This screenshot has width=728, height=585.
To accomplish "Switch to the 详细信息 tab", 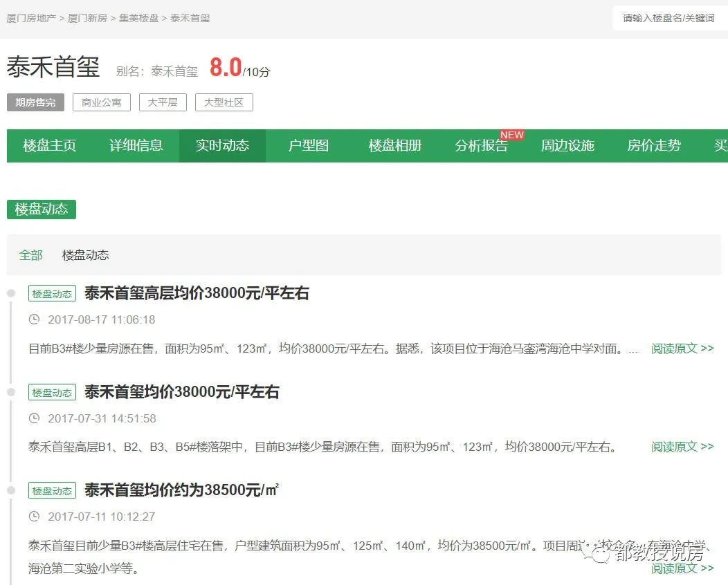I will click(136, 146).
